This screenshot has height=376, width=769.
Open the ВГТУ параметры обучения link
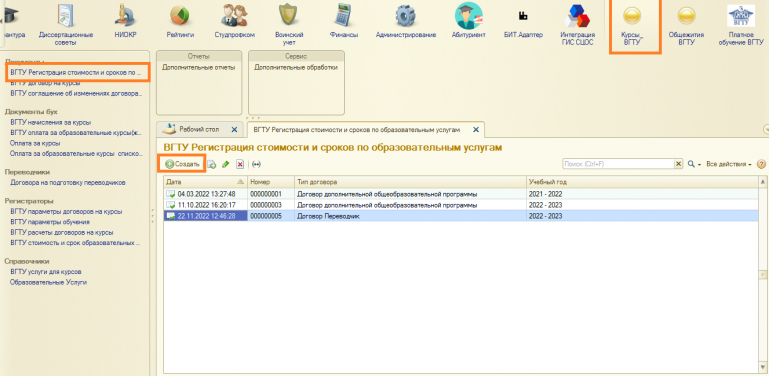50,222
